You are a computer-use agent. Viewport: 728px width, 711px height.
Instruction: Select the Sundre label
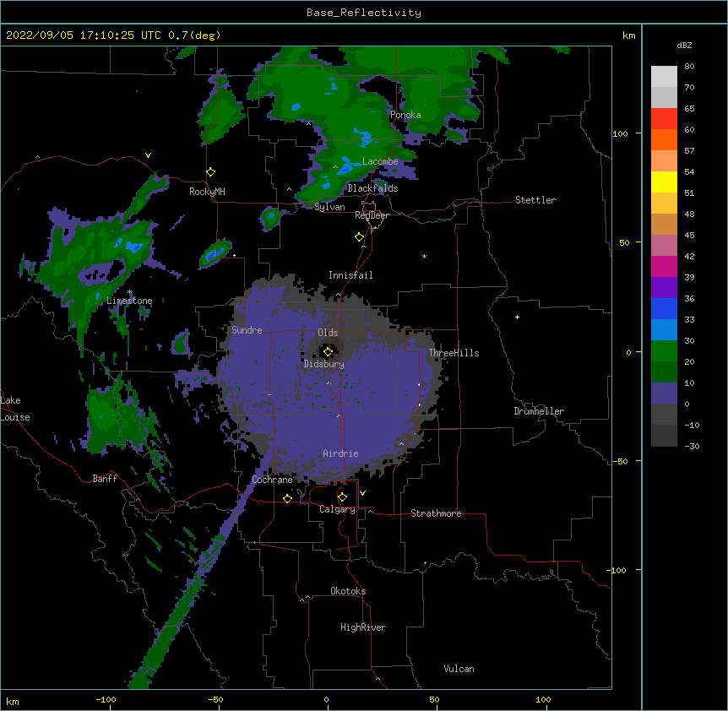click(x=247, y=330)
